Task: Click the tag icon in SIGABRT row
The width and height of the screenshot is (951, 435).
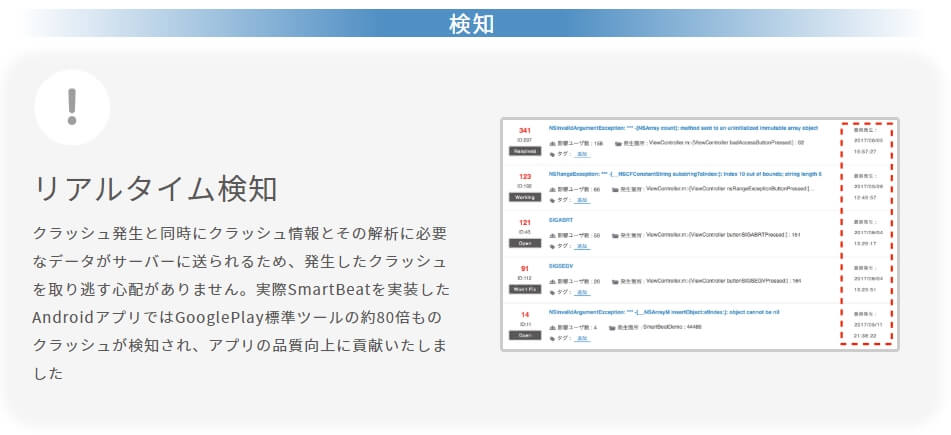Action: click(553, 246)
